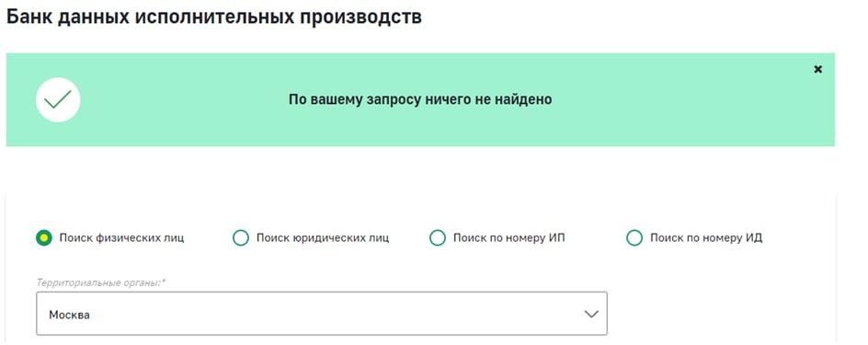Image resolution: width=868 pixels, height=345 pixels.
Task: Enable the 'Поиск по номеру ИП' radio option
Action: click(x=438, y=238)
